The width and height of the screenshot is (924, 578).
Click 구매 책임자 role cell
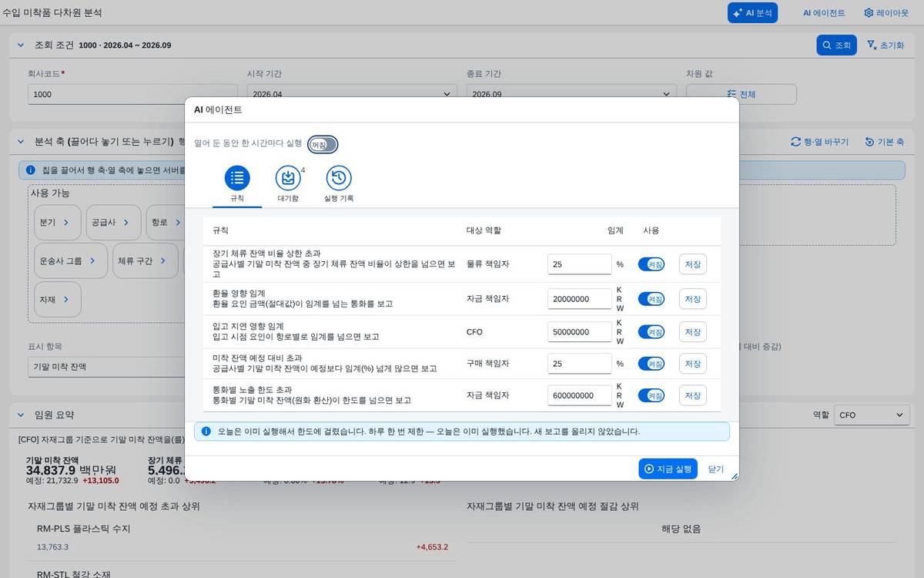[x=487, y=363]
